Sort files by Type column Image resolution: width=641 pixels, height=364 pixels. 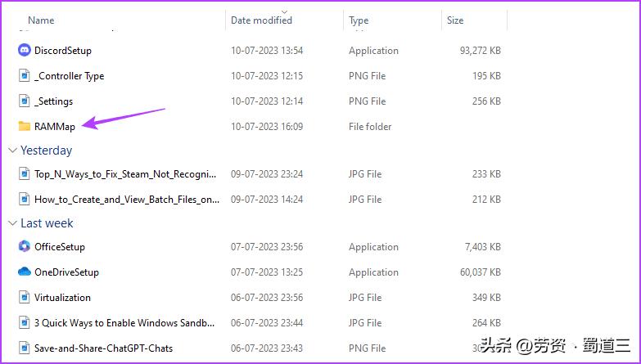(359, 20)
